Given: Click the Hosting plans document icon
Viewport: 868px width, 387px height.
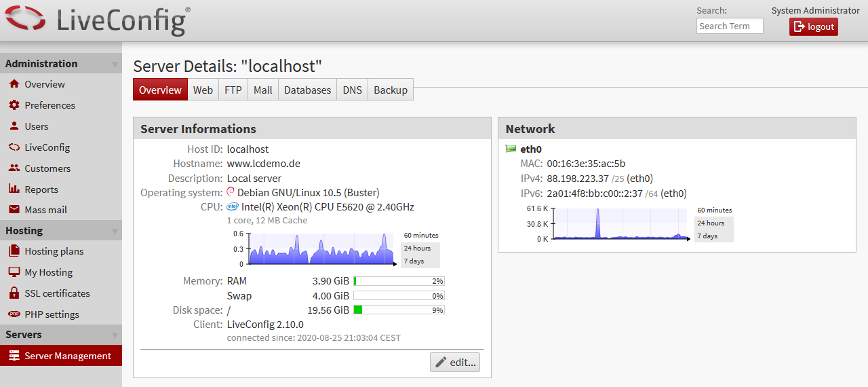Looking at the screenshot, I should click(14, 251).
